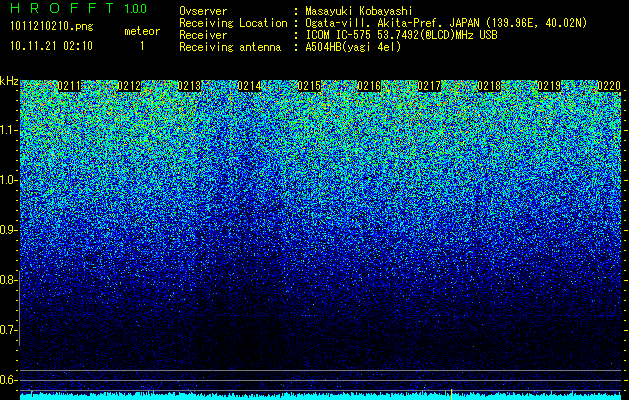Click the 0.6 kHz axis label
629x400 pixels.
7,380
